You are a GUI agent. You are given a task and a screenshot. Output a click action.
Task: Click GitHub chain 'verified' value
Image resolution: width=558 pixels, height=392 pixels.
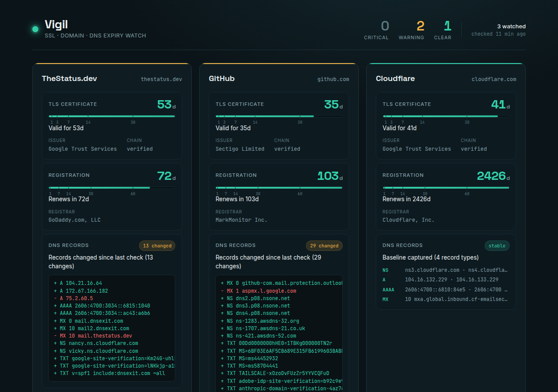[x=287, y=149]
